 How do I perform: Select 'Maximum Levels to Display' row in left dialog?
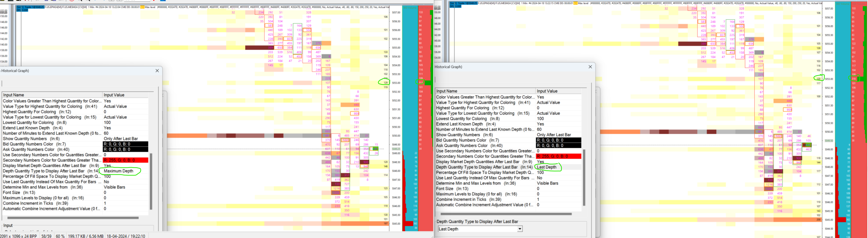[x=75, y=198]
